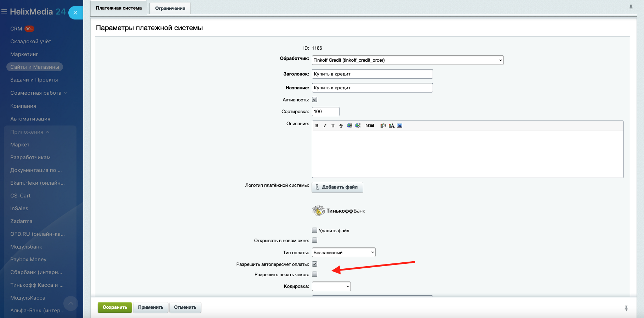The image size is (644, 318).
Task: Open Документация по ... sidebar link
Action: click(36, 170)
